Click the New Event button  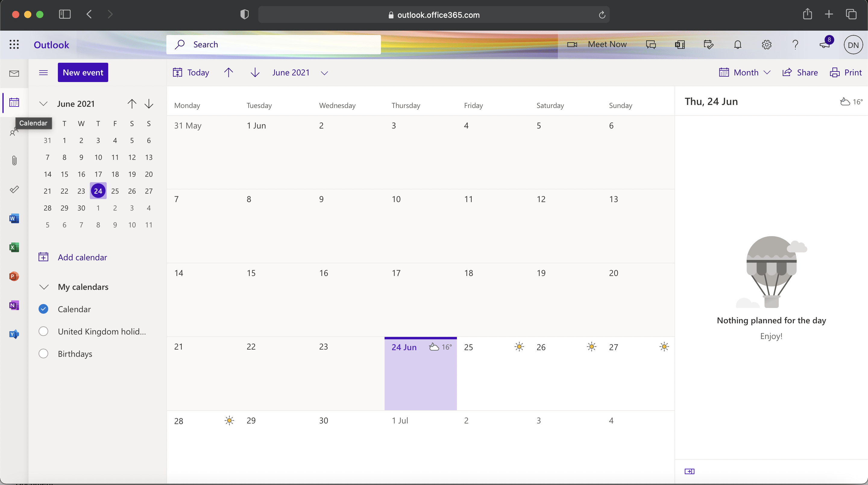tap(83, 72)
